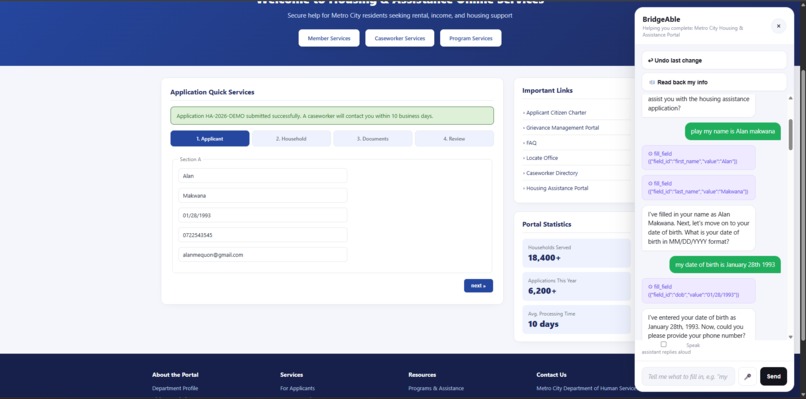The height and width of the screenshot is (399, 806).
Task: Click the Applications This Year 6,200+ card
Action: [576, 286]
